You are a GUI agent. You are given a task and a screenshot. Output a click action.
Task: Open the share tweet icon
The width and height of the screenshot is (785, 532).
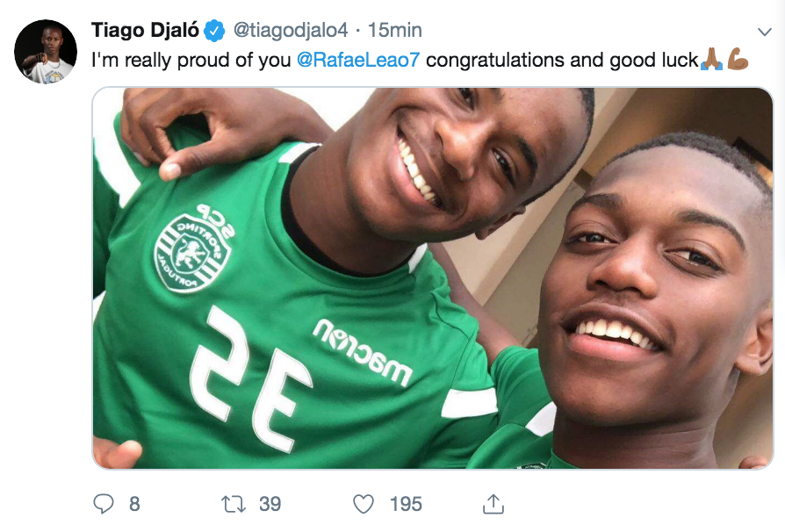(493, 503)
